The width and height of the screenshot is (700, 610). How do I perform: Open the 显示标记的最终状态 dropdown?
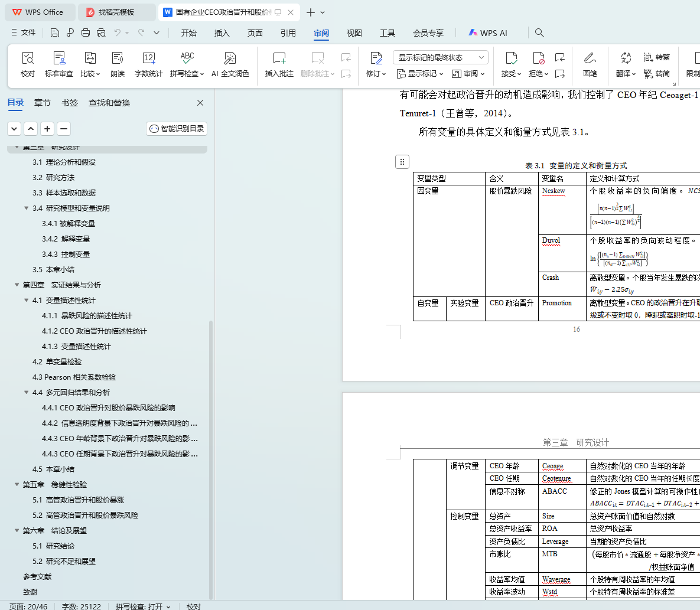tap(441, 57)
